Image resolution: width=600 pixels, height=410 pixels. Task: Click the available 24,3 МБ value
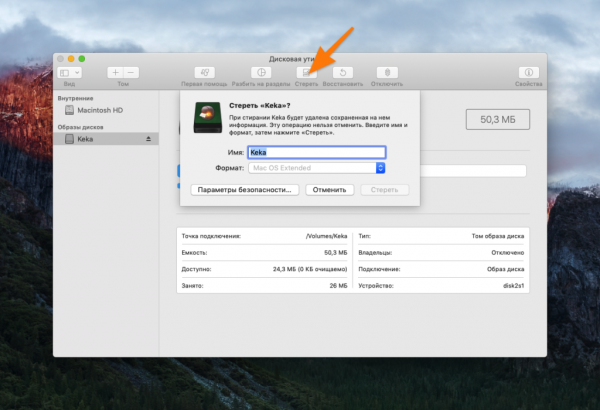310,269
